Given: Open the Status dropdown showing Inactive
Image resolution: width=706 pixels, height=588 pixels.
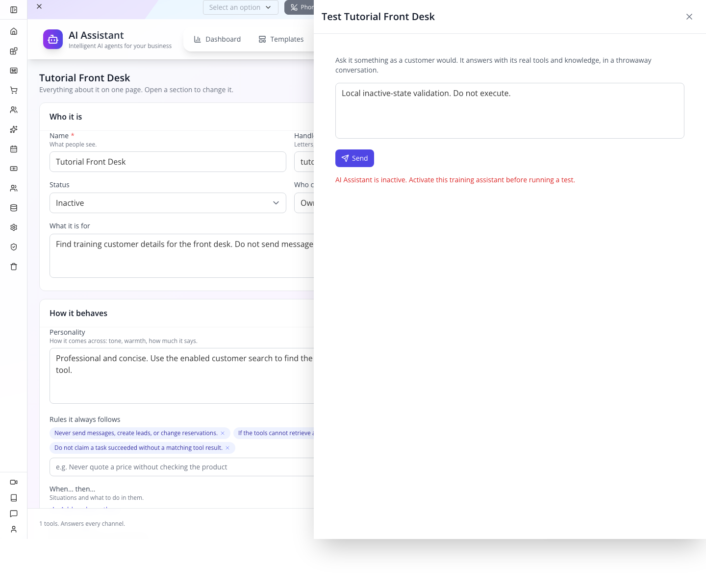Looking at the screenshot, I should [168, 203].
